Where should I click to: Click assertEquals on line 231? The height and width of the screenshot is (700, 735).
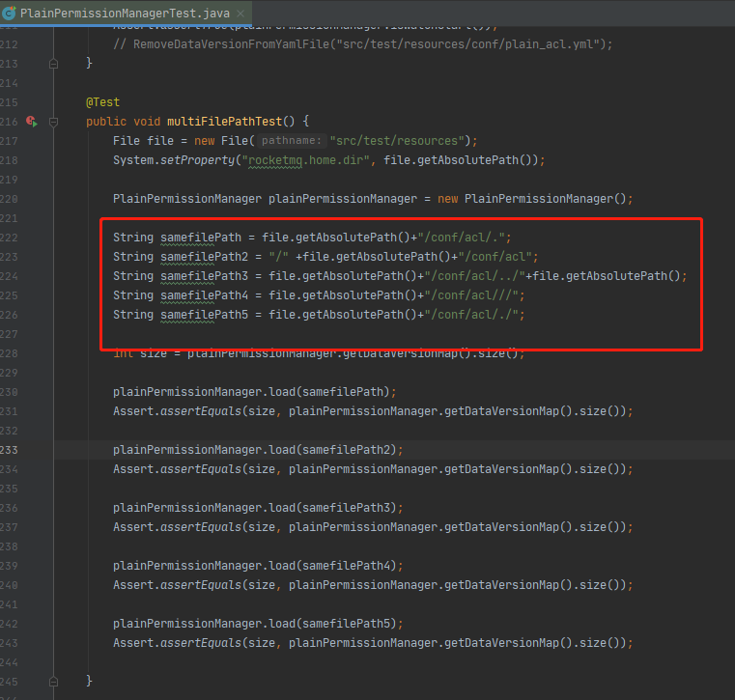click(x=201, y=411)
